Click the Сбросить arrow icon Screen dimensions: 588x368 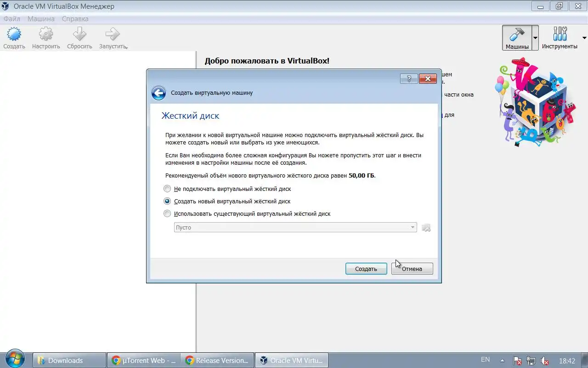point(79,34)
